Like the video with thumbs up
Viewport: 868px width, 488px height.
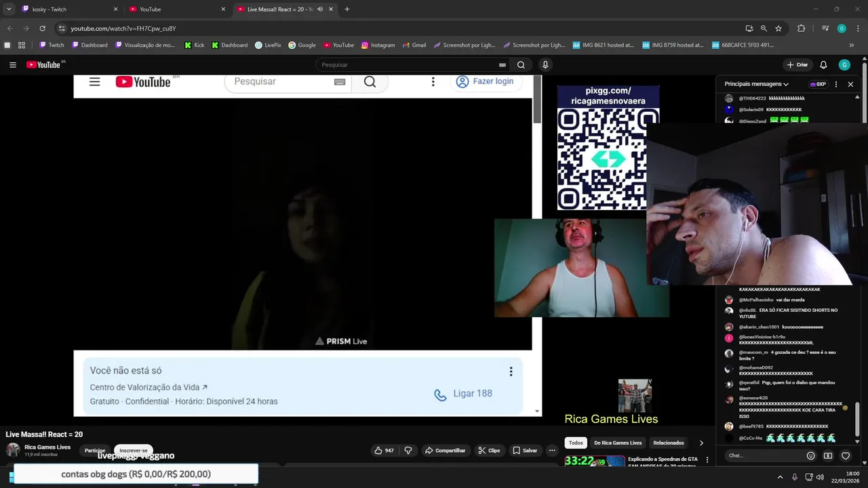pos(384,450)
